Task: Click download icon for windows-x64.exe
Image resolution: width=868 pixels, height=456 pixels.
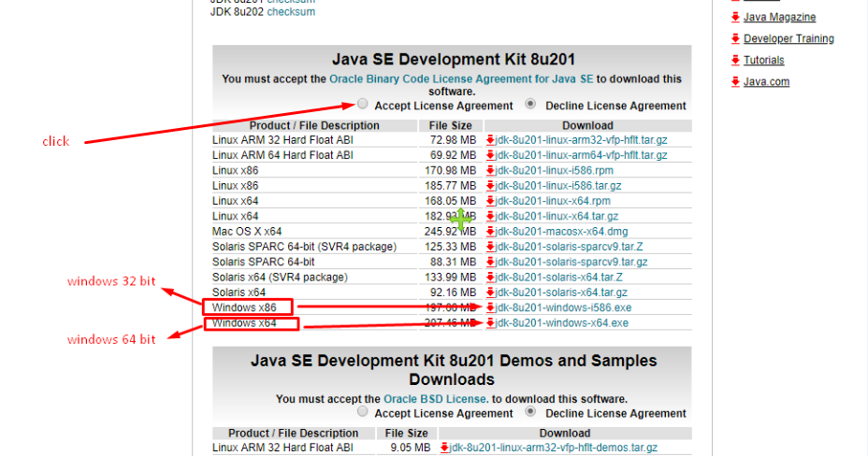Action: (x=490, y=322)
